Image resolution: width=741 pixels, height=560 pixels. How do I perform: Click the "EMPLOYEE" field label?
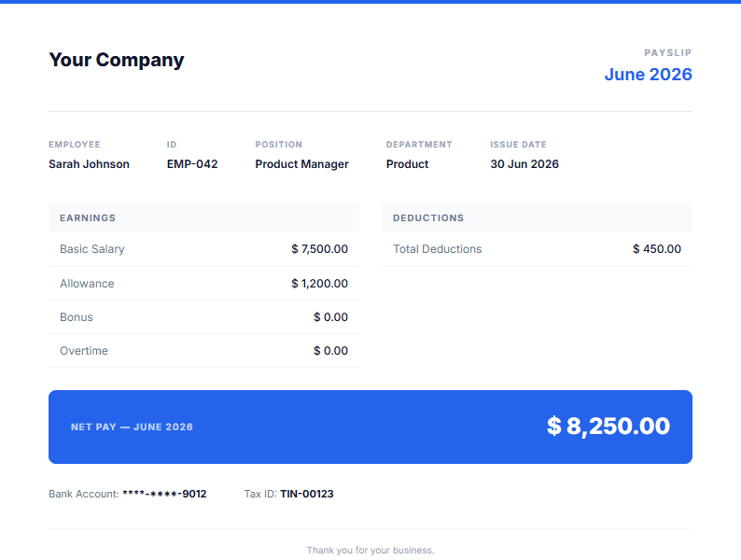pos(75,144)
